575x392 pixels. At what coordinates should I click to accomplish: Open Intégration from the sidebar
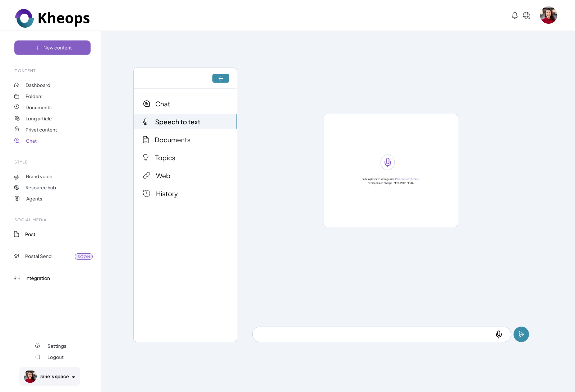pyautogui.click(x=37, y=278)
